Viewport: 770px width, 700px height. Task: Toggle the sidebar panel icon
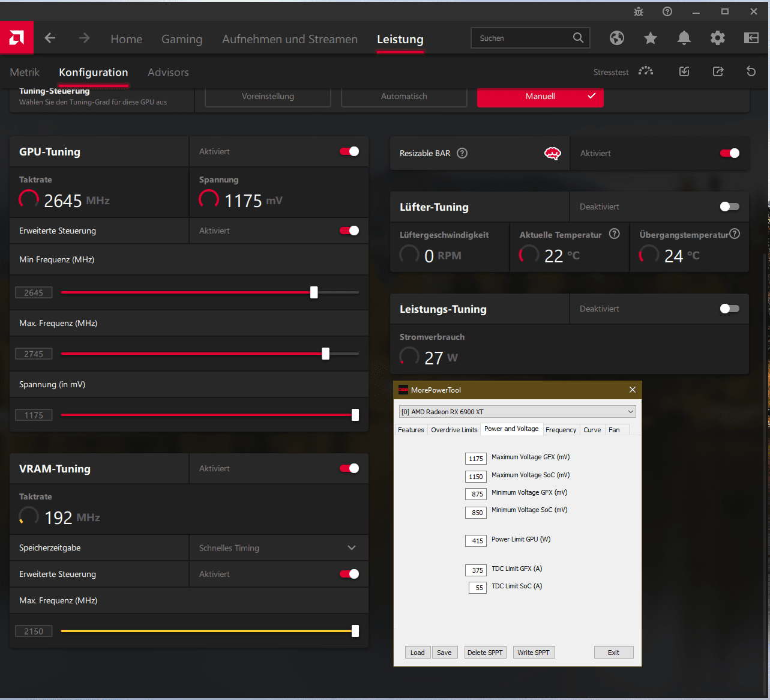pos(751,38)
